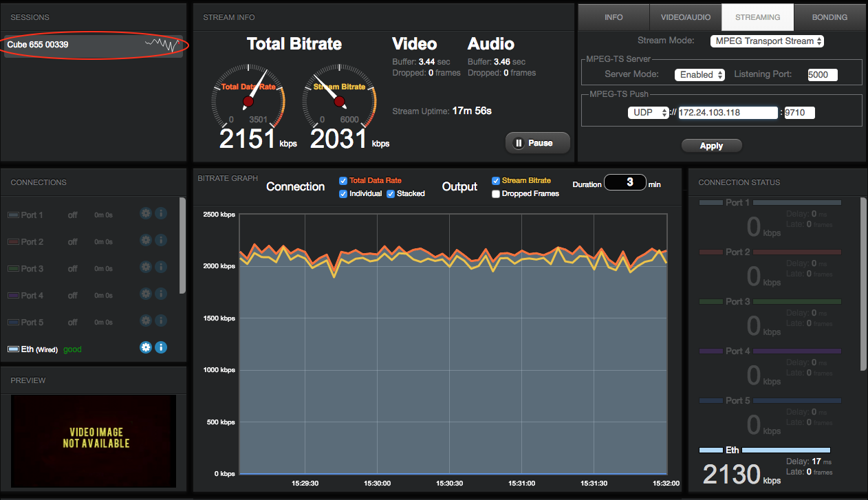Image resolution: width=868 pixels, height=500 pixels.
Task: Click the Listening Port input field
Action: pyautogui.click(x=822, y=75)
